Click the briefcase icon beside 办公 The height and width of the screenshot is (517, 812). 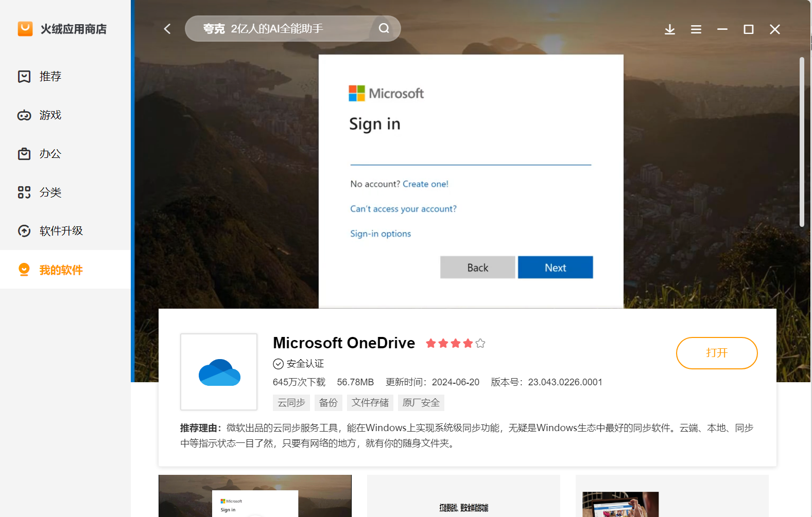(x=24, y=154)
